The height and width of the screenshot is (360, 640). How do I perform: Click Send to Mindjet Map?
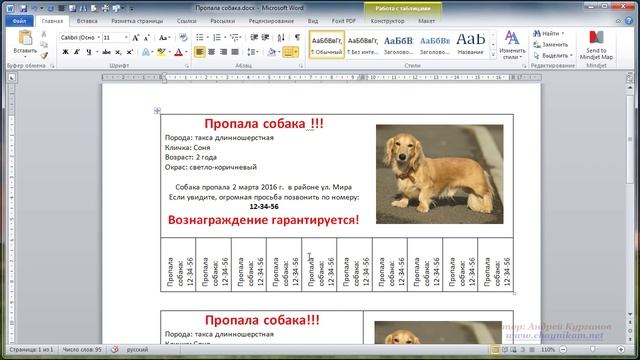(596, 45)
